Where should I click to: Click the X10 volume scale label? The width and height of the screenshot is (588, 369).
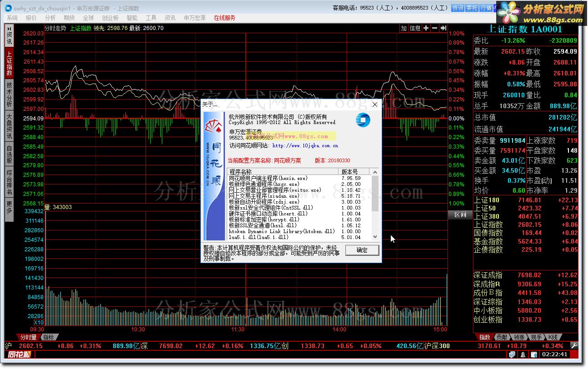coord(39,322)
